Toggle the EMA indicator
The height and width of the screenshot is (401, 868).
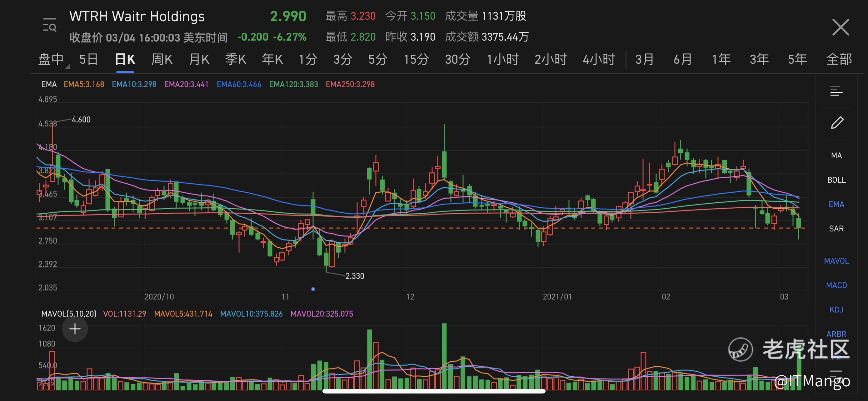(x=836, y=204)
